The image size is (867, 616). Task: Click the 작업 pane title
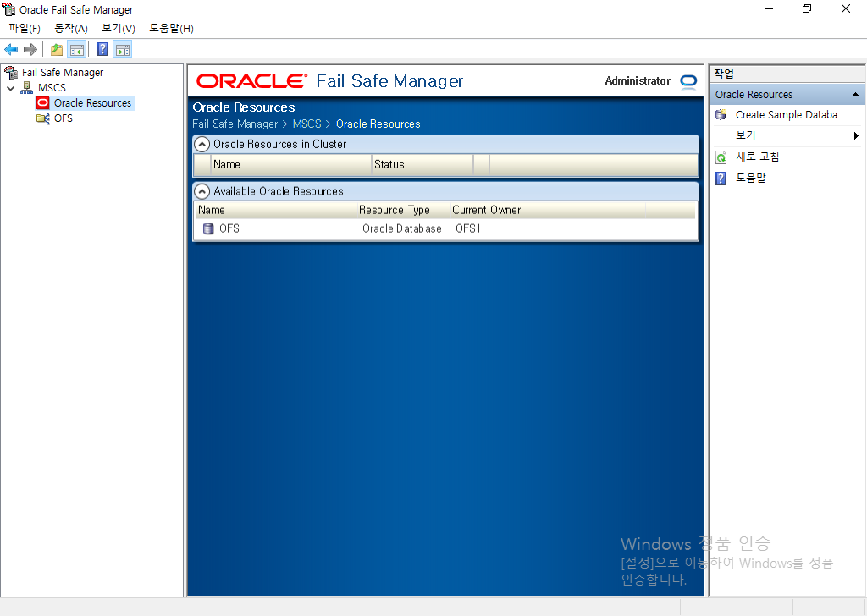pos(723,74)
